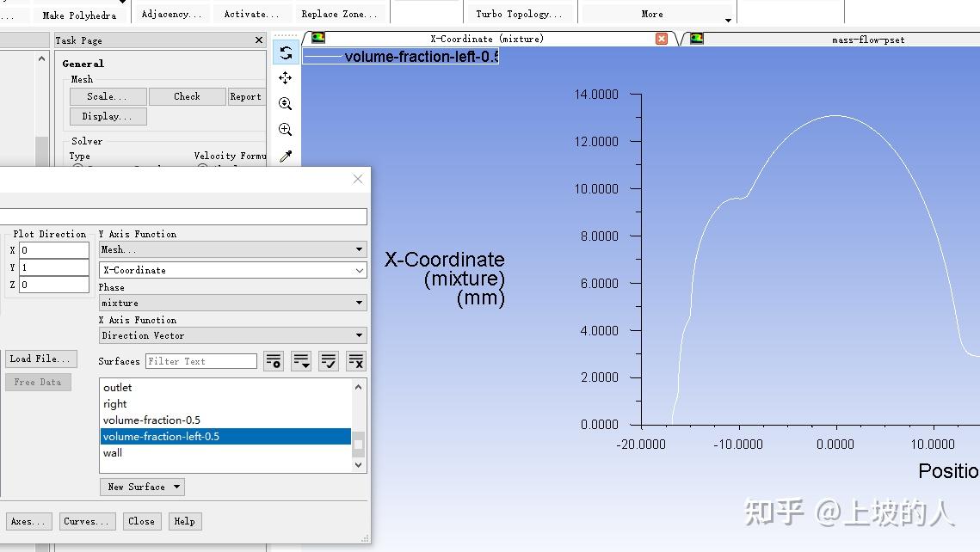Image resolution: width=980 pixels, height=552 pixels.
Task: Select the zoom to area tool
Action: coord(286,104)
